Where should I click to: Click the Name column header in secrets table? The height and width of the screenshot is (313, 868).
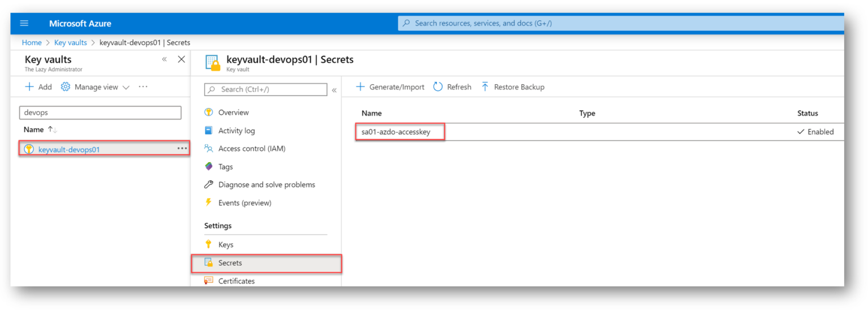click(372, 114)
